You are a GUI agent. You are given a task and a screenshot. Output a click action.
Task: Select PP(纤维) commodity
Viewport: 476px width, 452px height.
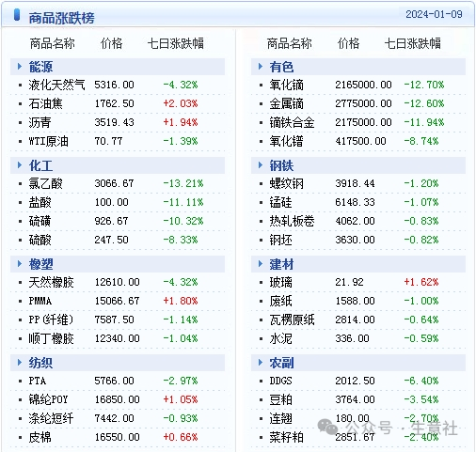pos(51,320)
